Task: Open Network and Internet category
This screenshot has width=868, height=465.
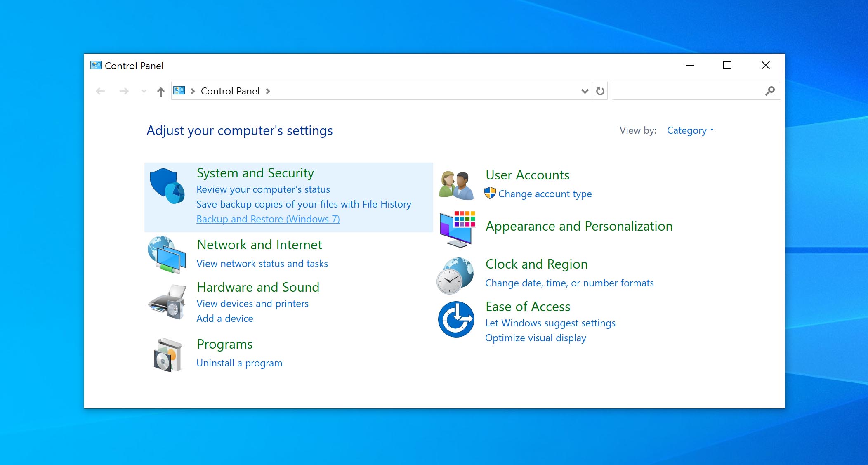Action: (x=259, y=245)
